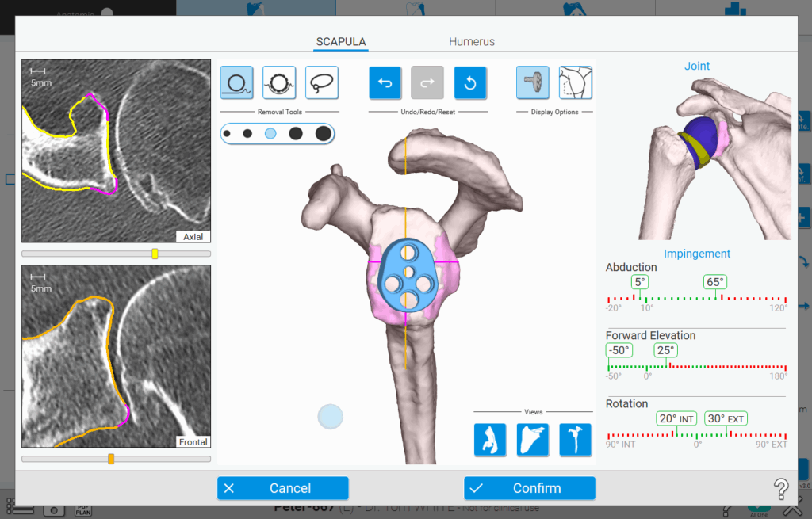
Task: Click the 65° Abduction value box
Action: pos(714,281)
